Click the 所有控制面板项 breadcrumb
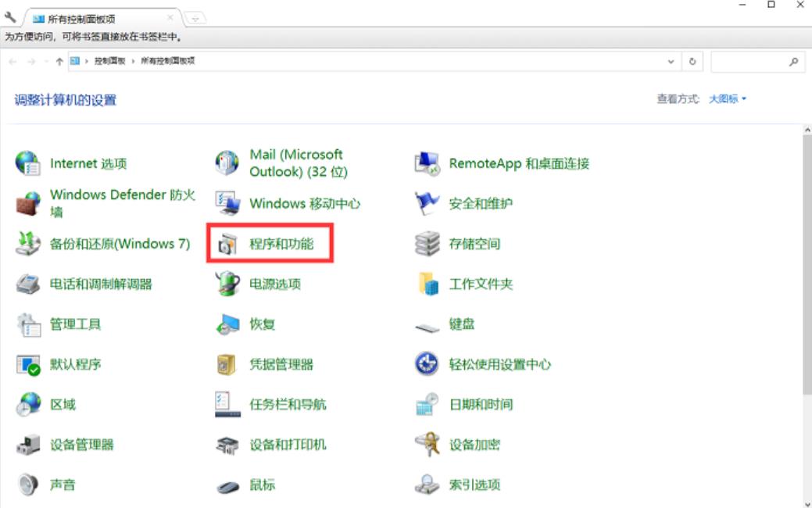The height and width of the screenshot is (508, 812). [x=168, y=61]
